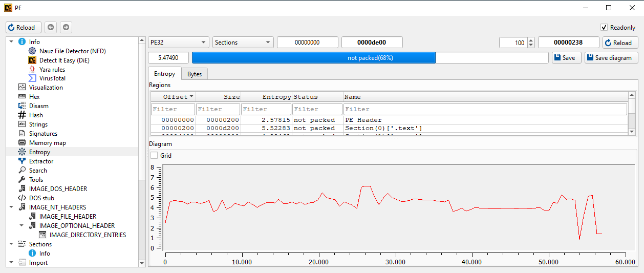This screenshot has width=644, height=273.
Task: Select Section(0)['.text'] region row
Action: click(x=389, y=128)
